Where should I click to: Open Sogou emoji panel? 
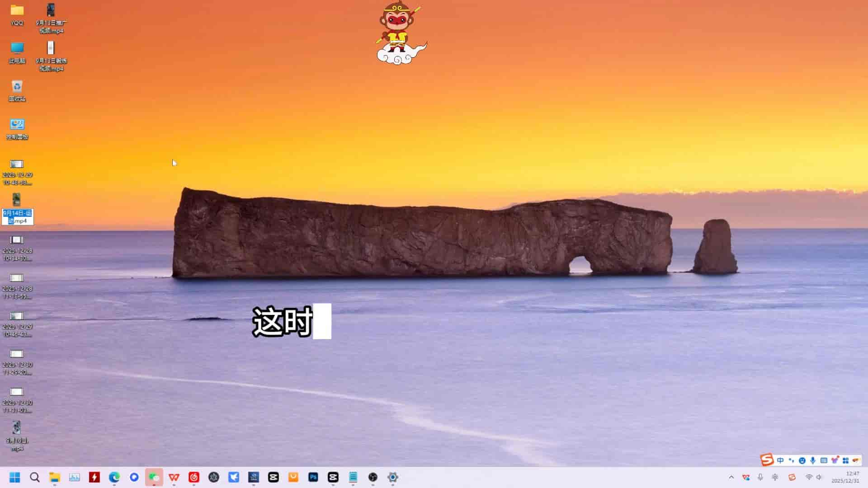802,460
